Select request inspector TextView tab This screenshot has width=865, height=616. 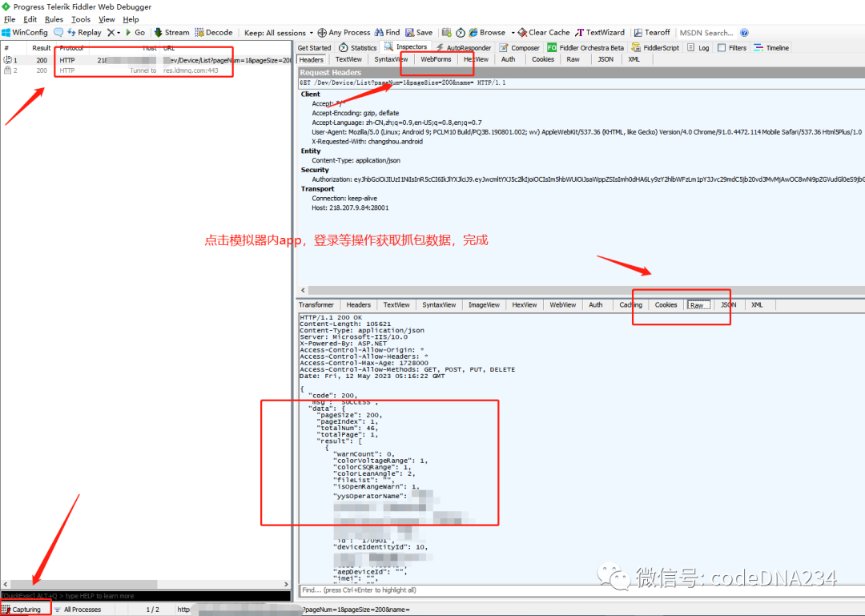348,59
